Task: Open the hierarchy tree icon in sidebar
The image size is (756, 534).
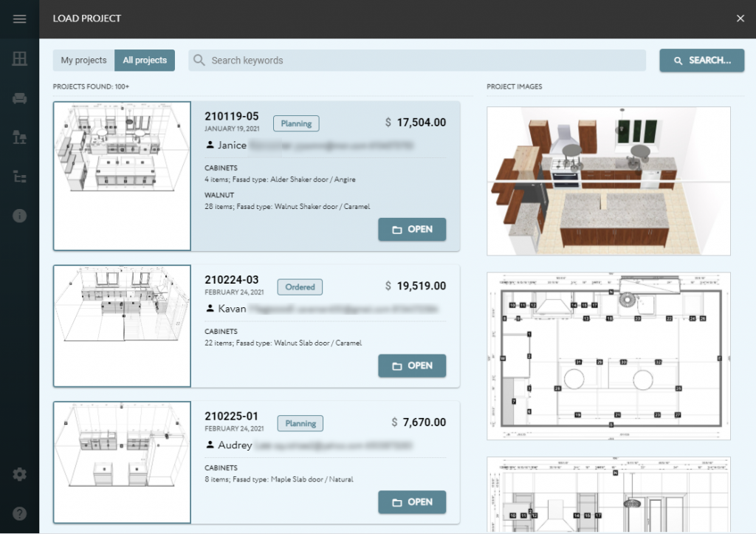Action: coord(19,177)
